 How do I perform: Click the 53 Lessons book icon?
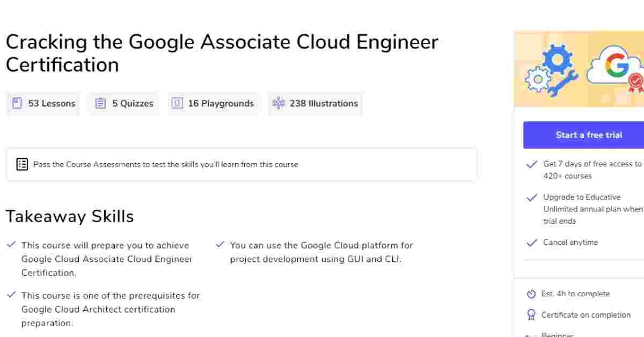pyautogui.click(x=17, y=104)
